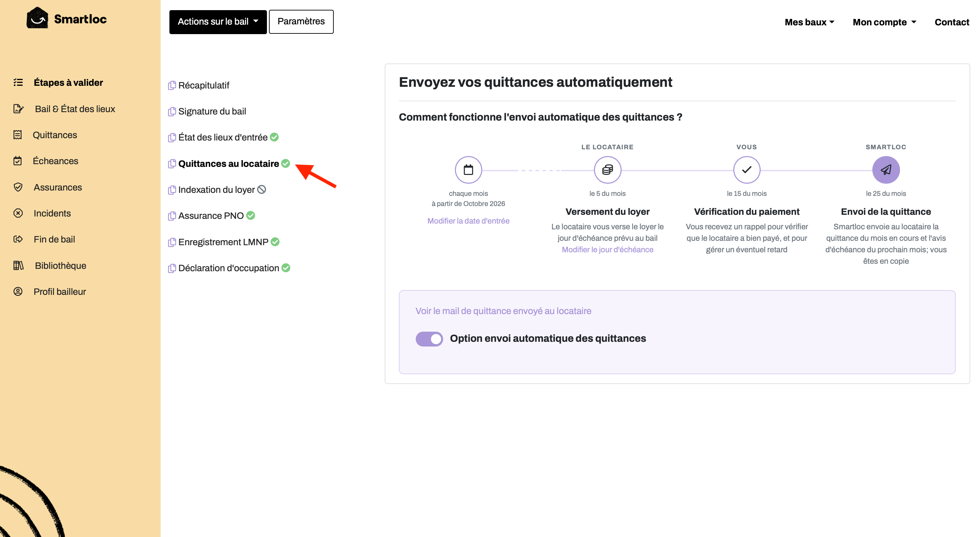Click the coins icon for Versement du loyer
This screenshot has height=537, width=980.
607,170
